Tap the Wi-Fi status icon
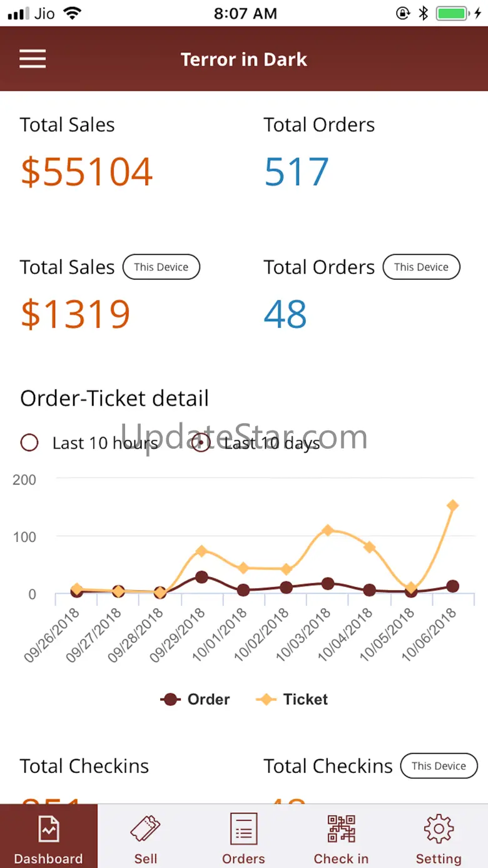The width and height of the screenshot is (488, 868). point(73,14)
